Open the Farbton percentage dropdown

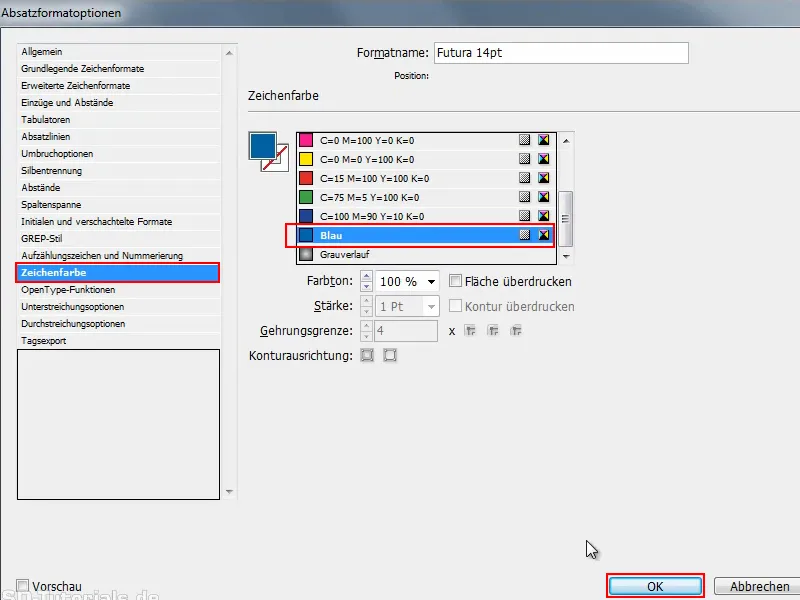(431, 282)
